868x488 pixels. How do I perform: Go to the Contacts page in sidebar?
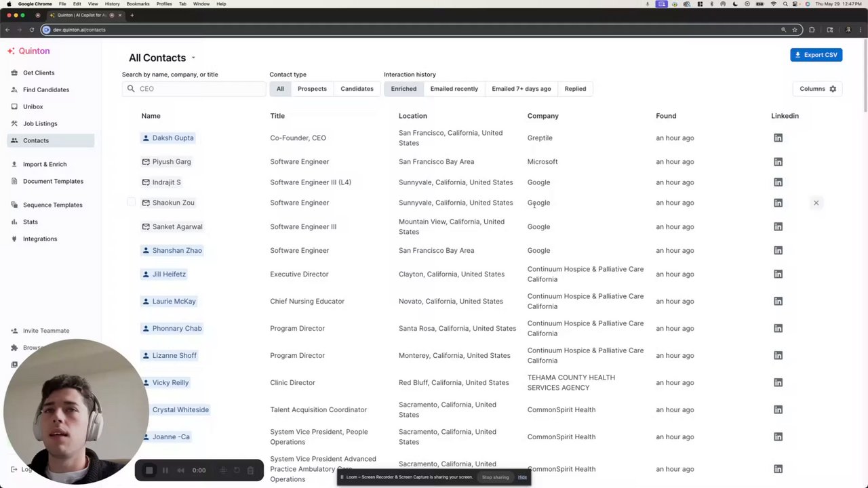[51, 140]
